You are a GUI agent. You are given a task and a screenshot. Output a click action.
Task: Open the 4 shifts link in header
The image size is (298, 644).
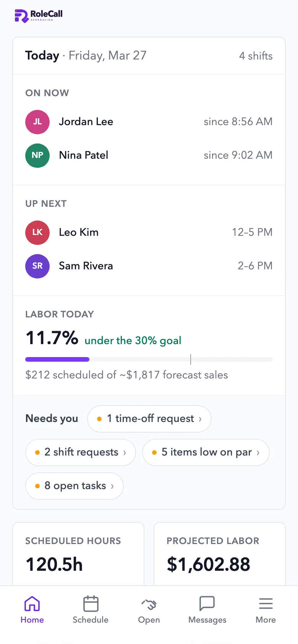click(256, 56)
